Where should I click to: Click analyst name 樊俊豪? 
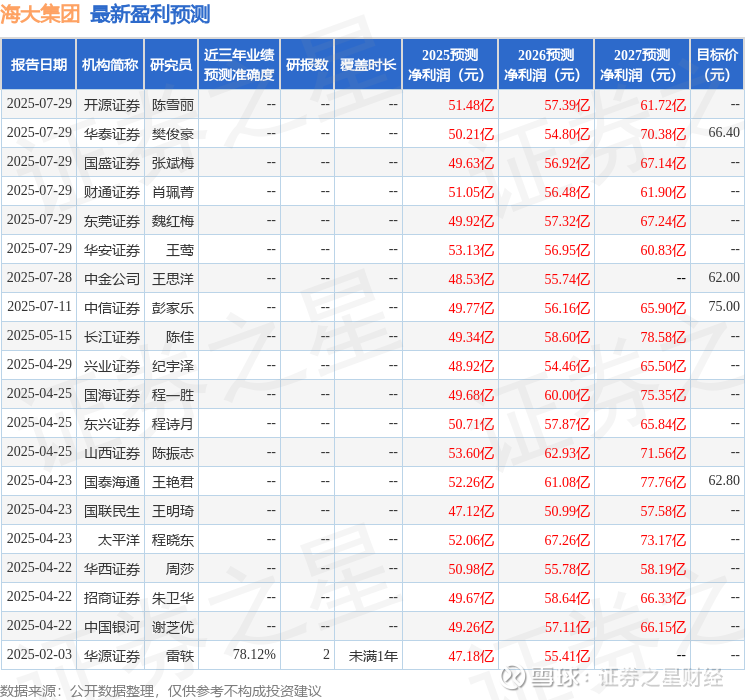(173, 134)
